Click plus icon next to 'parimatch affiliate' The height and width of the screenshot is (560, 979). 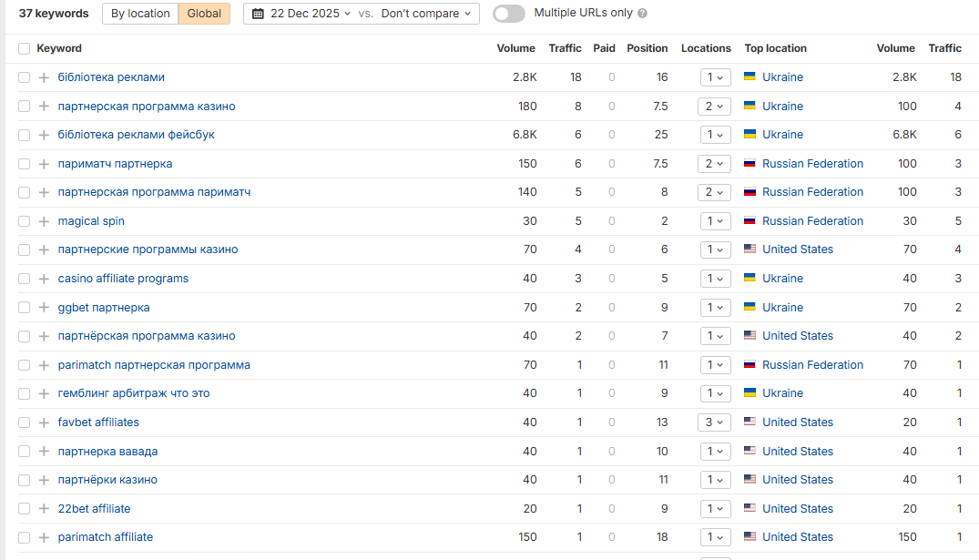(44, 537)
